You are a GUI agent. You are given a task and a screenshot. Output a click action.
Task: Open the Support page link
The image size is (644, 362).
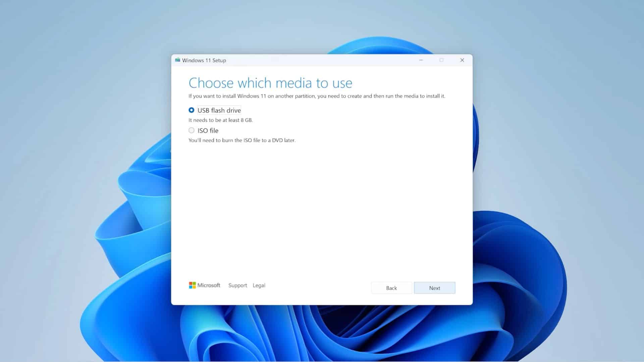pos(237,285)
